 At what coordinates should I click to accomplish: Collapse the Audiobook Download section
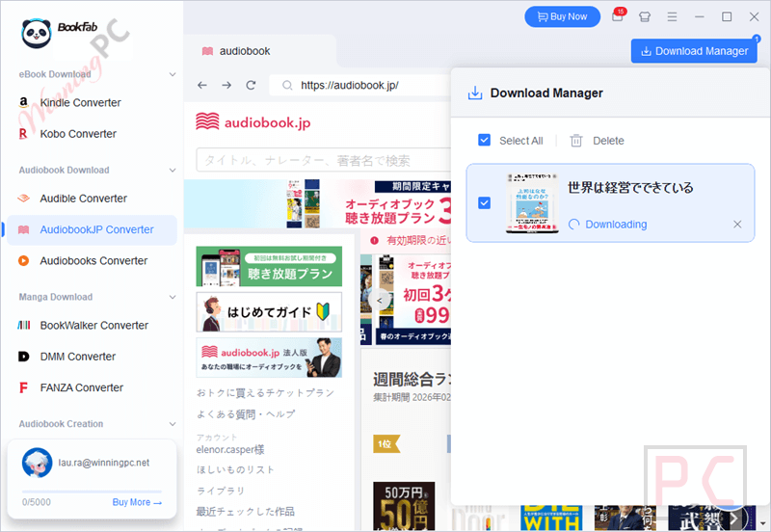(x=173, y=171)
